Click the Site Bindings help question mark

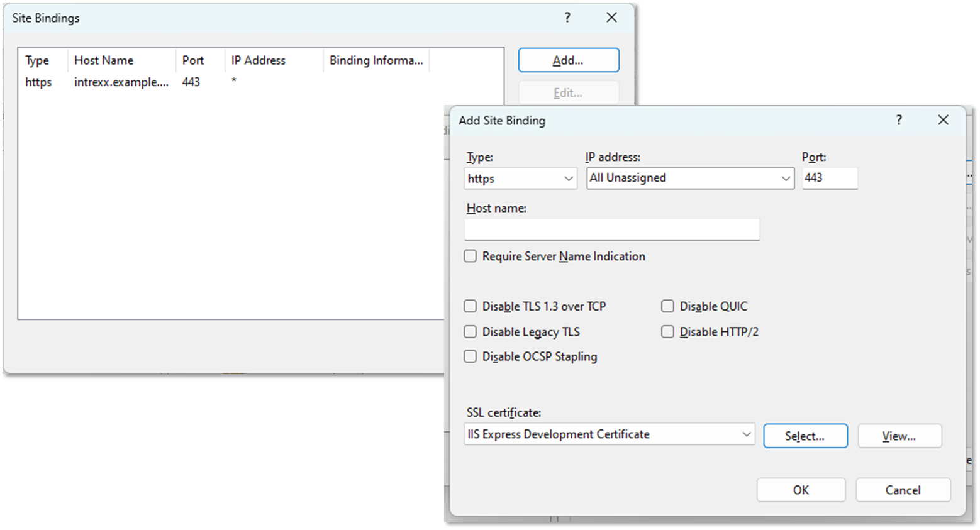(567, 18)
